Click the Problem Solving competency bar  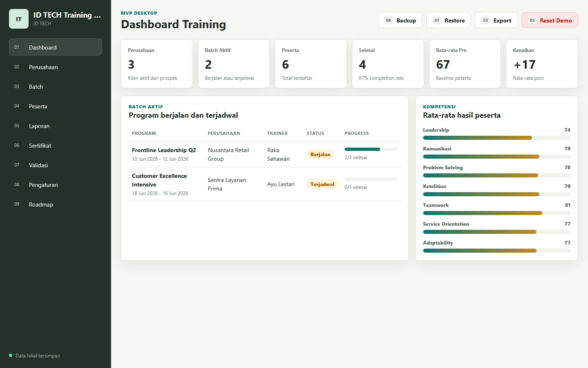tap(497, 175)
